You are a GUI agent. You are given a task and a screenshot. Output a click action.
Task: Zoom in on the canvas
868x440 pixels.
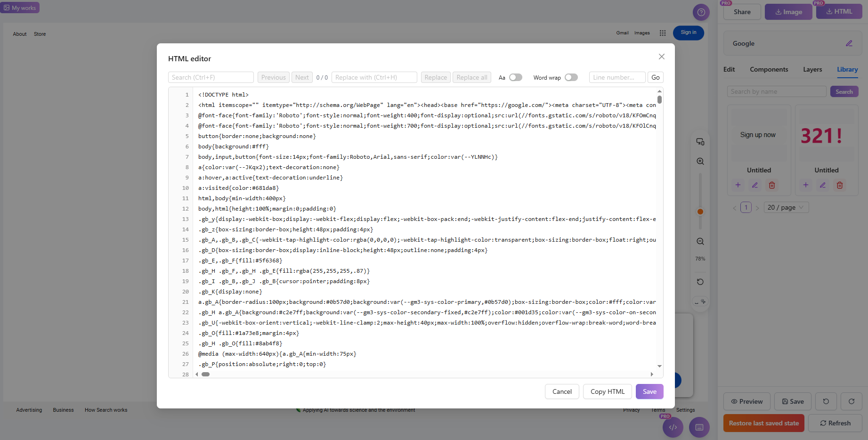700,161
